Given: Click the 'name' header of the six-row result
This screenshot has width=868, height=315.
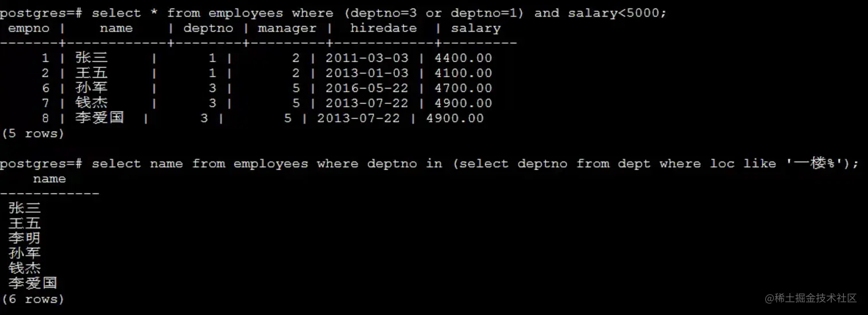Looking at the screenshot, I should click(49, 179).
